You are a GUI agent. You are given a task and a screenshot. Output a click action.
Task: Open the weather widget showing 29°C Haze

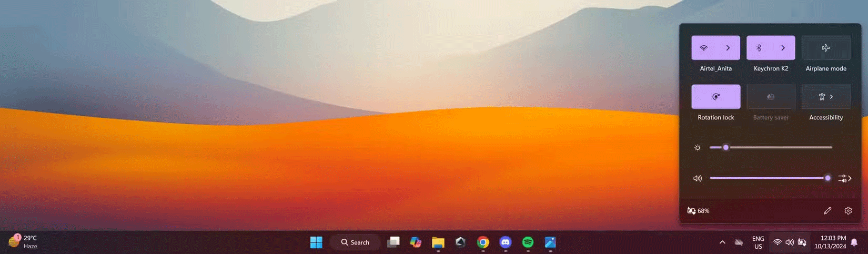coord(23,242)
